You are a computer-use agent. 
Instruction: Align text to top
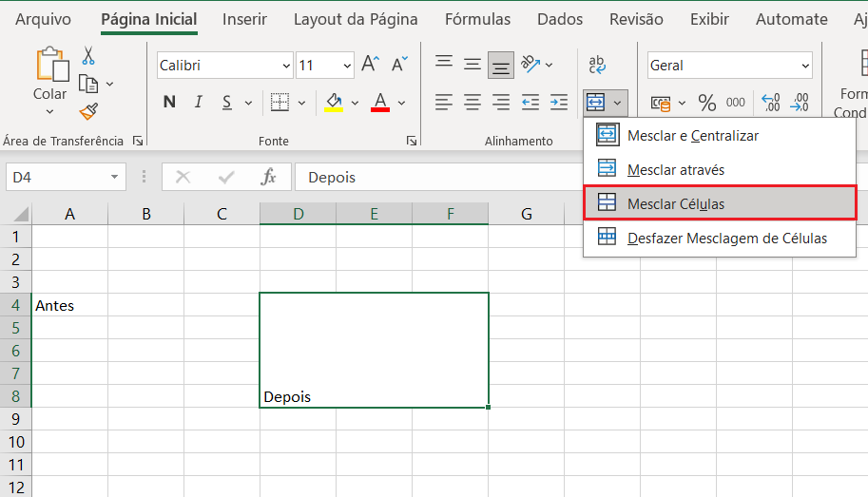point(443,63)
